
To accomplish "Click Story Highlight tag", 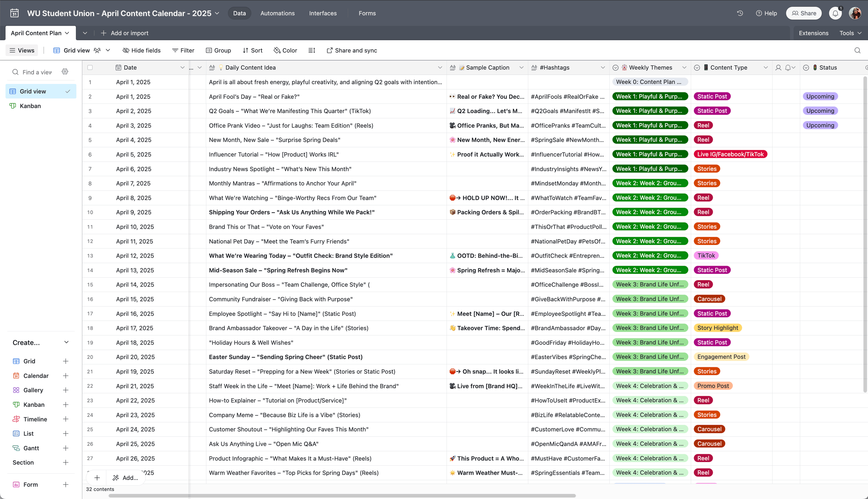I will click(718, 328).
